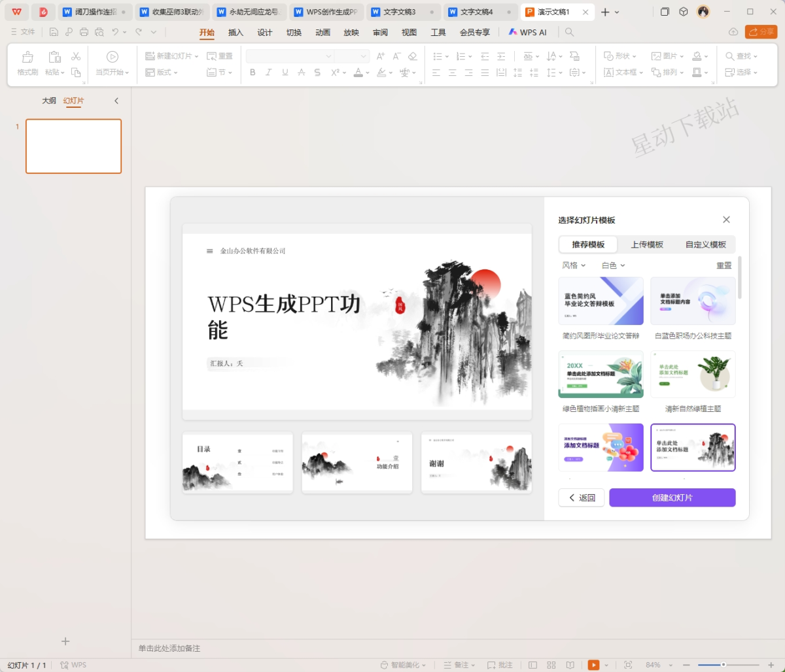Select the 清新自然绿植主题 template thumbnail
This screenshot has height=672, width=785.
point(693,374)
